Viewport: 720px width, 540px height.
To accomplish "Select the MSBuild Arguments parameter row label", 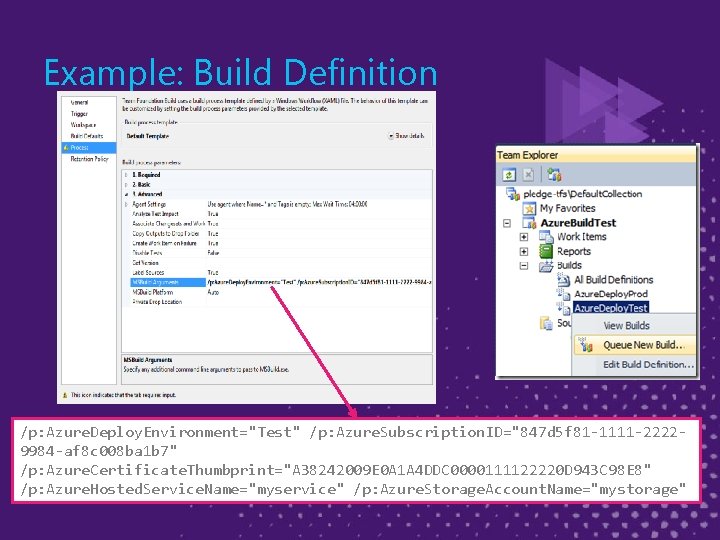I will (168, 282).
